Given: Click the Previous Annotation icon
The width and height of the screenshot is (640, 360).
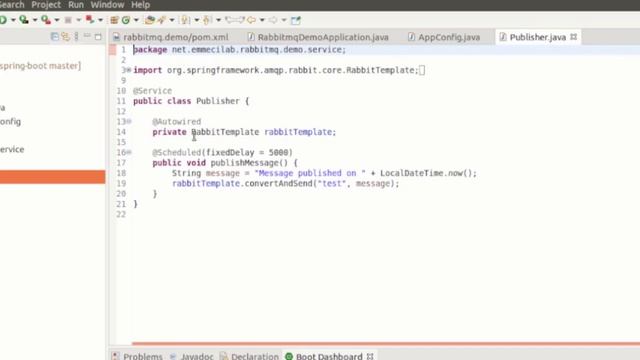Looking at the screenshot, I should (207, 20).
